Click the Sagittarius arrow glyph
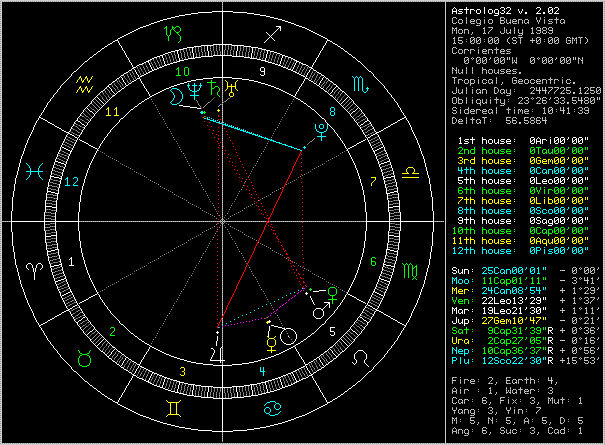This screenshot has width=605, height=445. (x=273, y=34)
